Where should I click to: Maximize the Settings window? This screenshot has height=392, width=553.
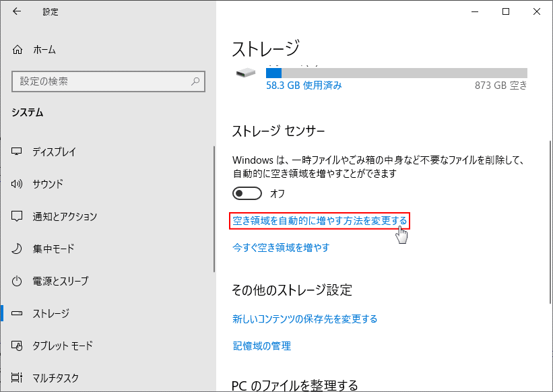(x=506, y=11)
